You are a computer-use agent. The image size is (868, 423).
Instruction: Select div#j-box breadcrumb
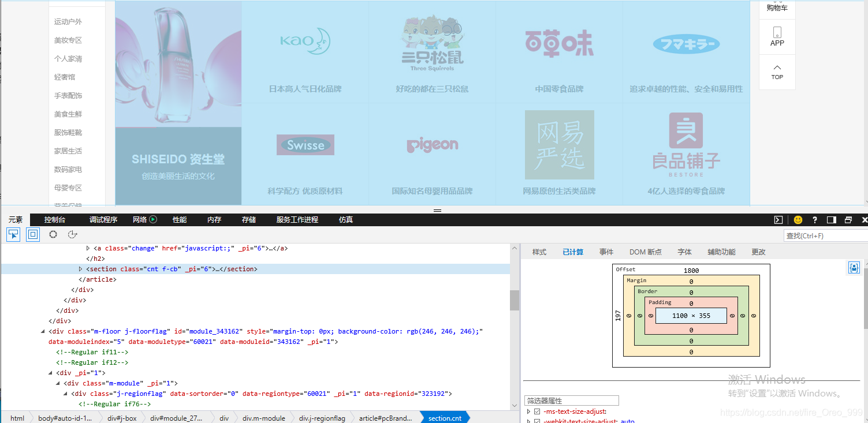[122, 418]
